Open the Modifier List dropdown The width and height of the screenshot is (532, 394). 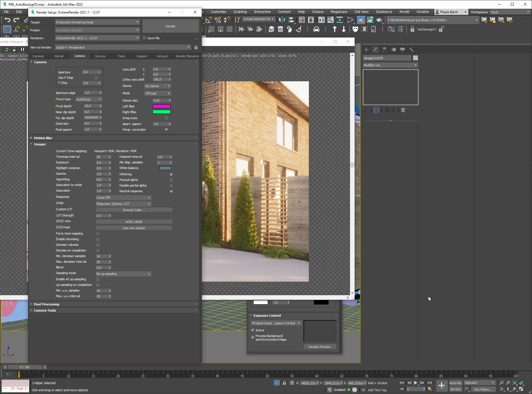coord(390,65)
